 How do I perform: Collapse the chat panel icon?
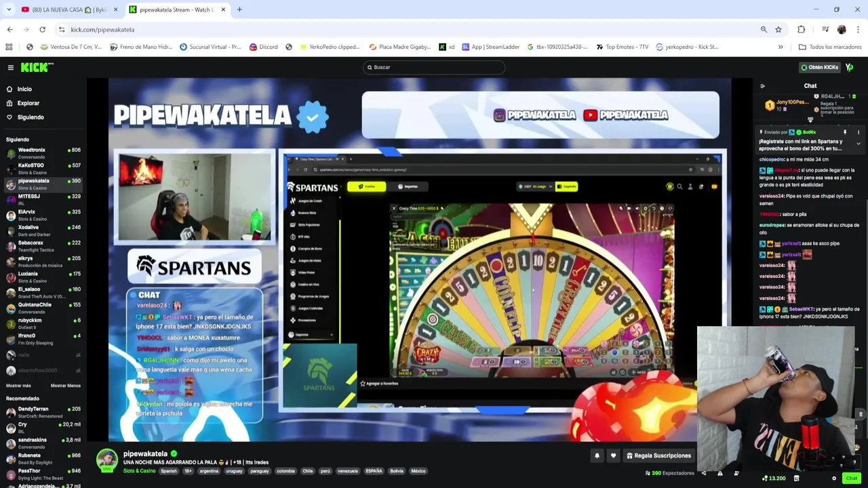[x=762, y=86]
